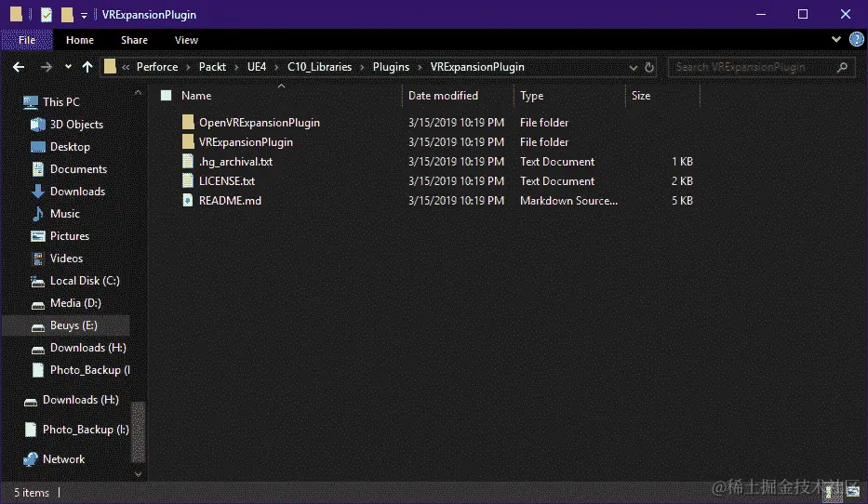
Task: Sort by the Date modified column
Action: (x=443, y=96)
